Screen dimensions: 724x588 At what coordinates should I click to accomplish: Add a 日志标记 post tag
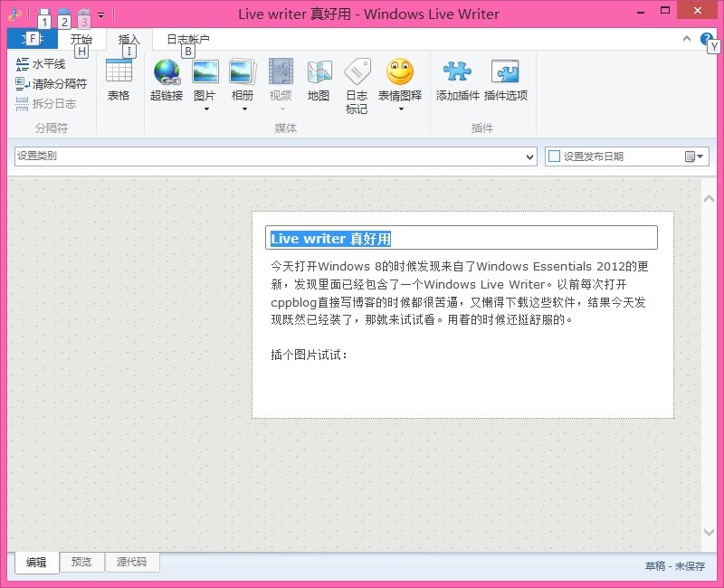[357, 85]
